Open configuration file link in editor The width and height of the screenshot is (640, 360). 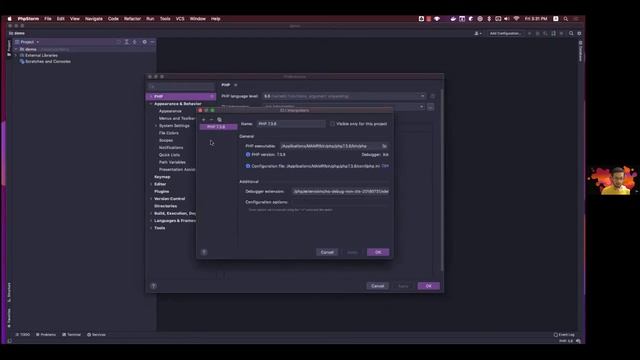click(x=385, y=166)
